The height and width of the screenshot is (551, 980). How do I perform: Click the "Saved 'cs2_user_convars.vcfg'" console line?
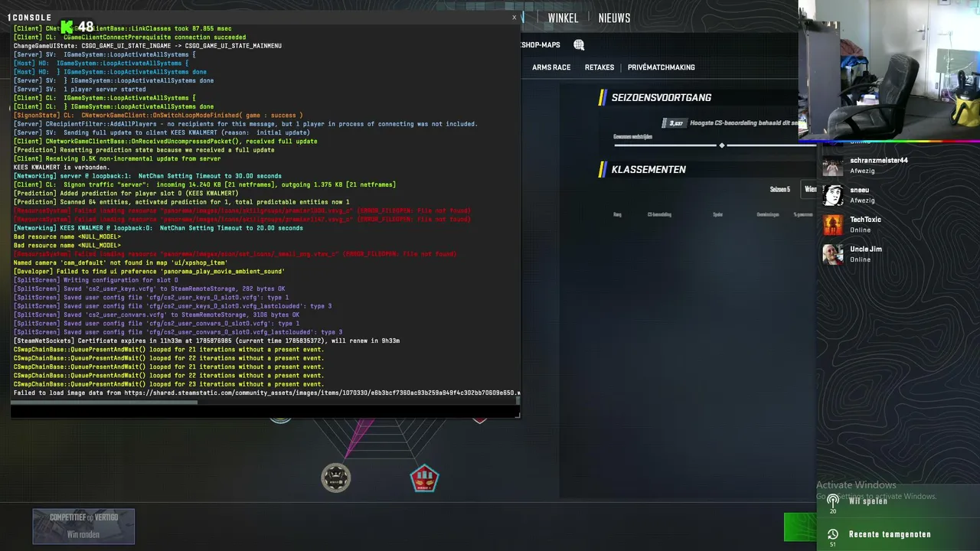[156, 315]
